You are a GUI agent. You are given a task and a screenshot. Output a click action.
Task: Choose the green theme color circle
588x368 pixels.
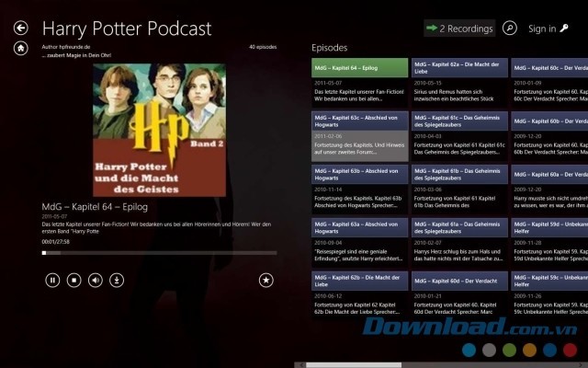(x=509, y=350)
